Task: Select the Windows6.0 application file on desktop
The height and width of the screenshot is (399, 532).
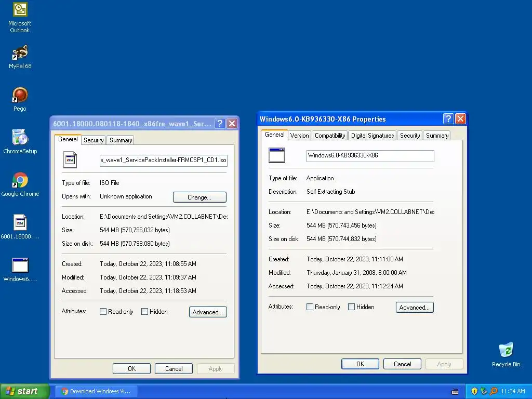Action: [x=20, y=270]
